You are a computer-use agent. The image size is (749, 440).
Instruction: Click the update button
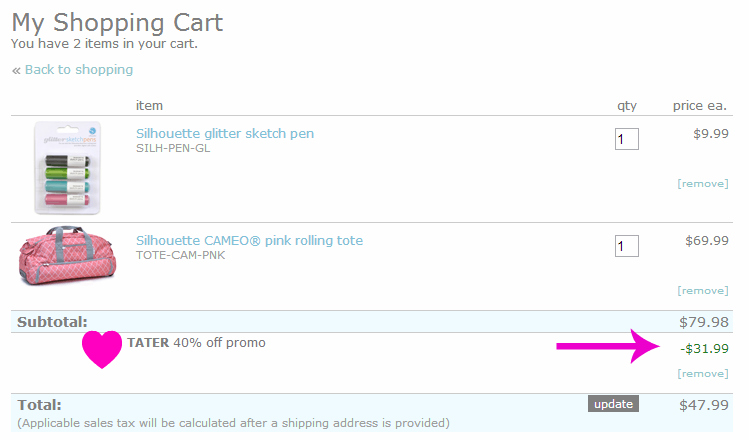[x=613, y=404]
